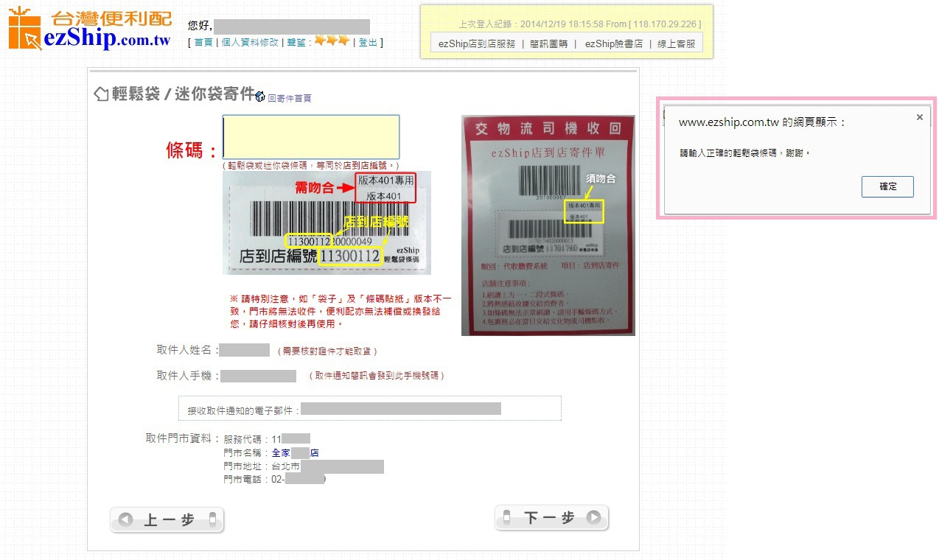939x560 pixels.
Task: Open 回寄件首頁 link
Action: (289, 98)
